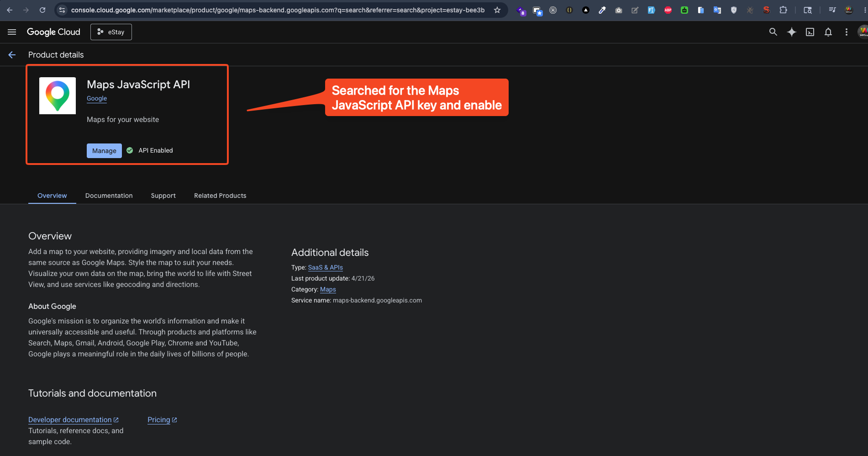This screenshot has height=456, width=868.
Task: Click the address bar URL field
Action: pos(278,10)
